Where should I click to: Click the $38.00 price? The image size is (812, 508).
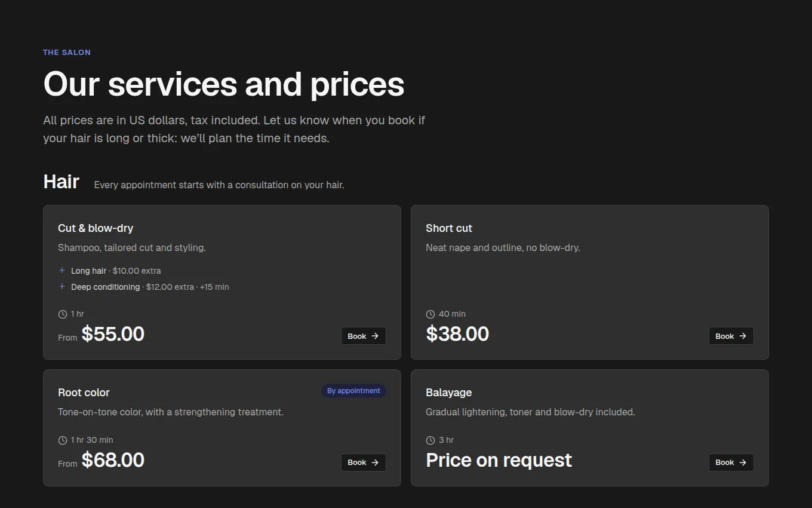pyautogui.click(x=457, y=333)
